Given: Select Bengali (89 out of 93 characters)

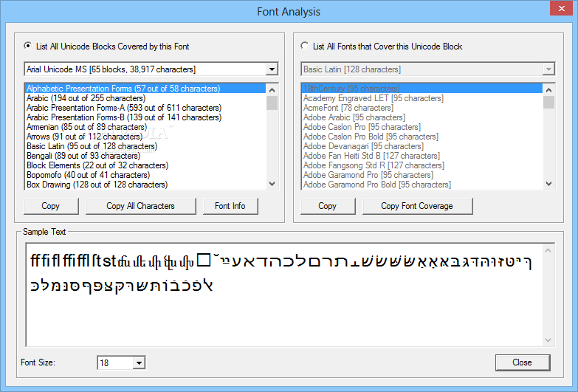Looking at the screenshot, I should click(x=145, y=156).
